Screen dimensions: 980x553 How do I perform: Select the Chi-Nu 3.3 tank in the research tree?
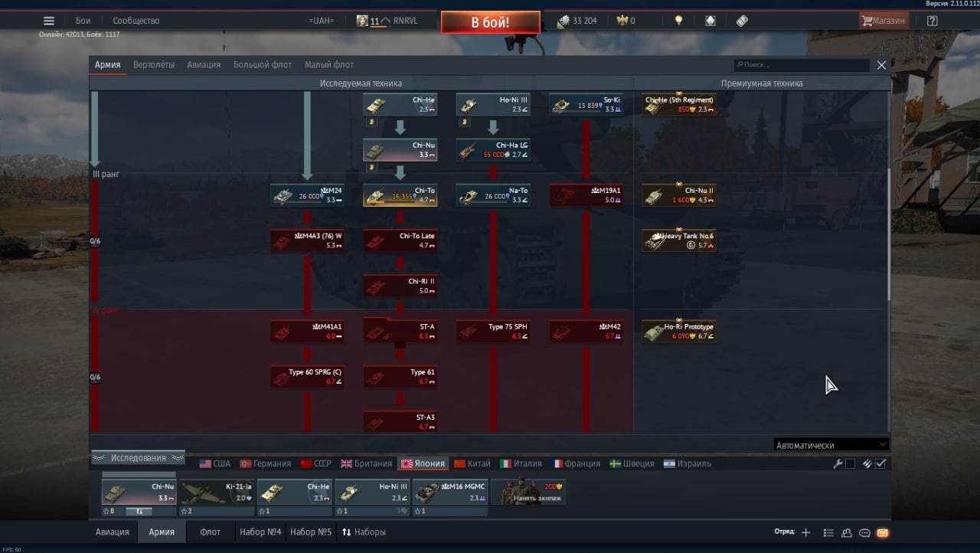coord(400,150)
